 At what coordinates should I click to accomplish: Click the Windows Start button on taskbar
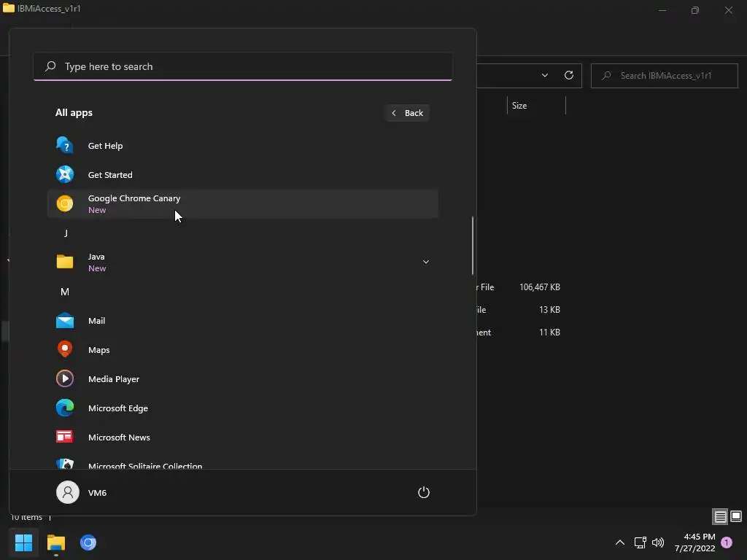tap(24, 542)
